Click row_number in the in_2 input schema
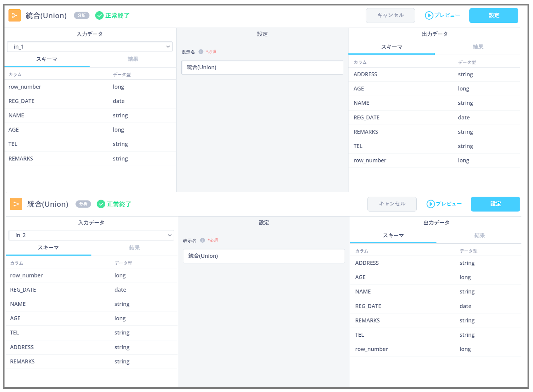Screen dimensions: 533x392 (26, 275)
